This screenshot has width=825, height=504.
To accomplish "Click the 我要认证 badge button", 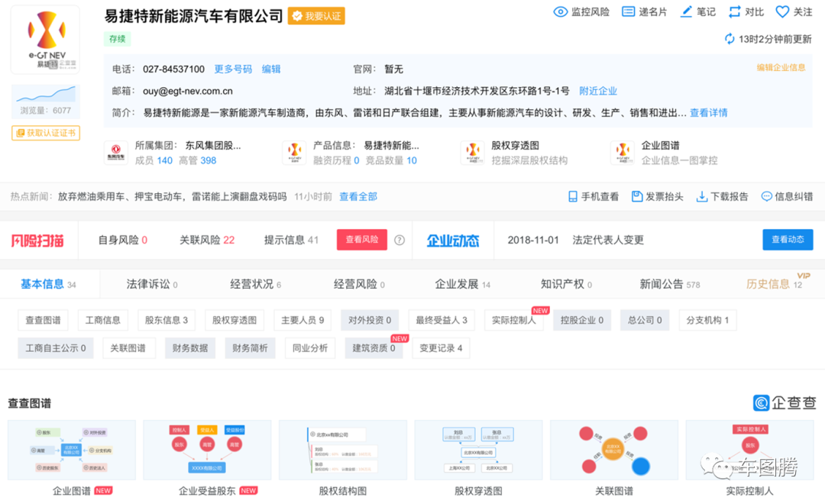I will [316, 16].
